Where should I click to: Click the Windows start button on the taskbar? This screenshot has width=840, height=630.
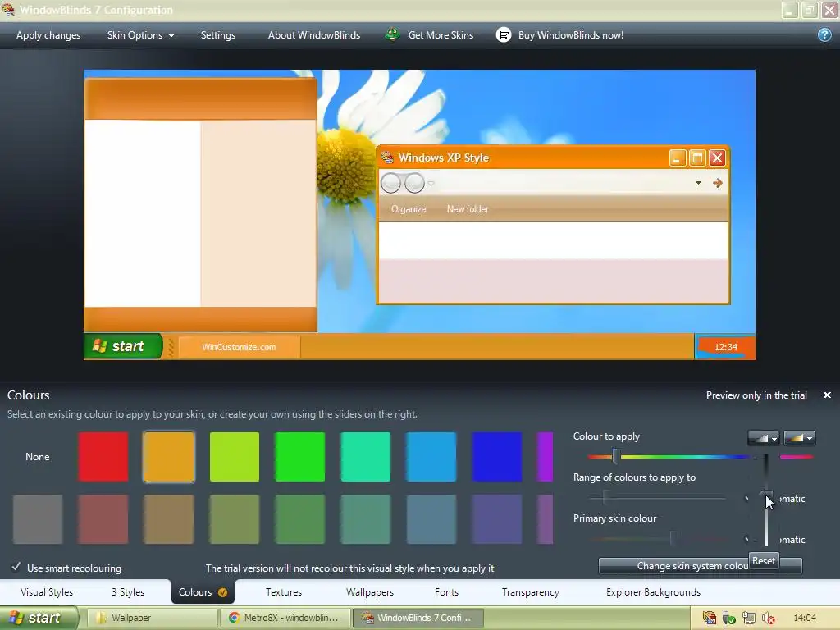point(39,618)
